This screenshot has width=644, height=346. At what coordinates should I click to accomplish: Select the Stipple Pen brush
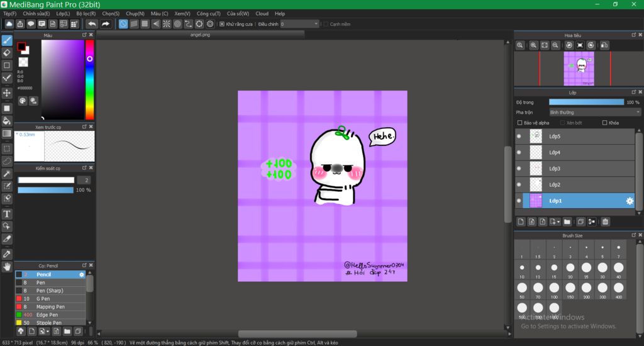50,323
